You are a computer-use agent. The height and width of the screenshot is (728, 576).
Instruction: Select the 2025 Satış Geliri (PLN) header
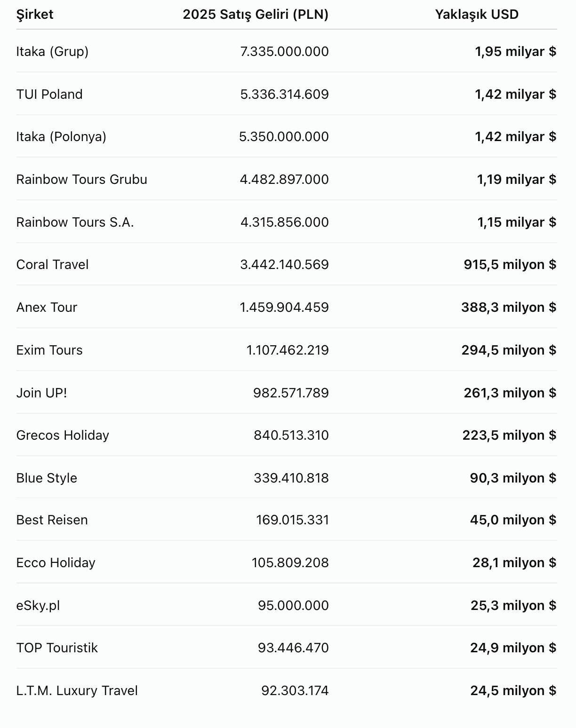[256, 15]
